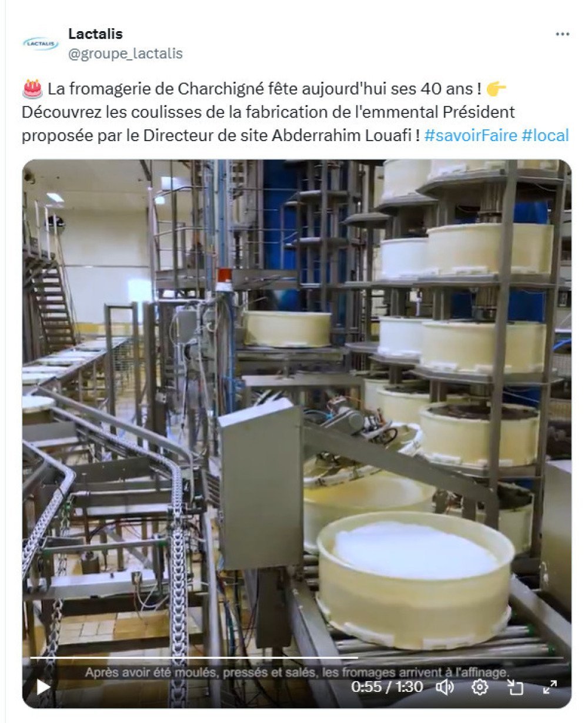Play the video with the play button

click(x=43, y=687)
